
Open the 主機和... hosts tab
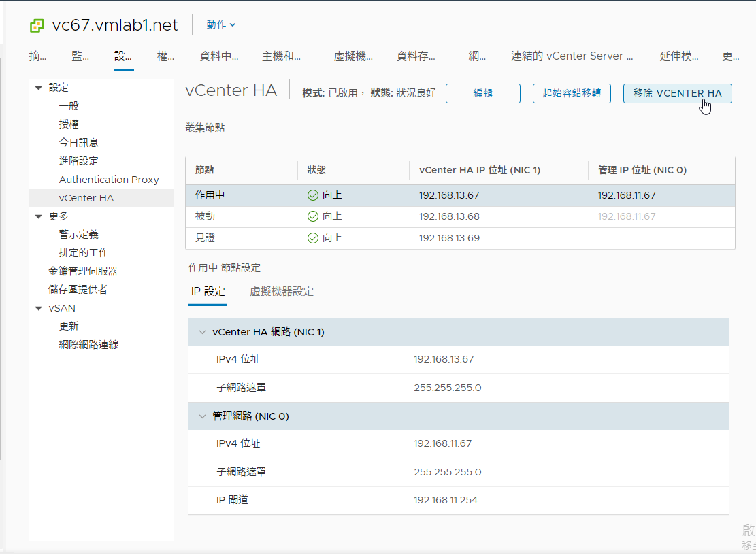click(x=281, y=56)
